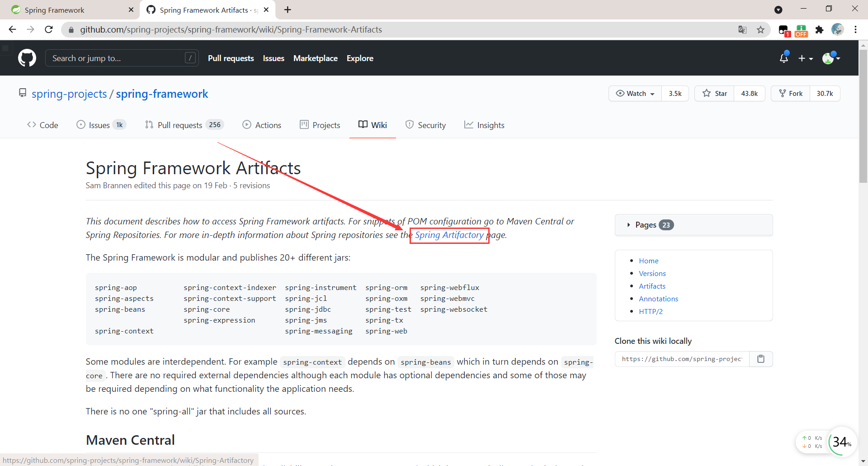Click the green OFF extension icon

(x=801, y=30)
